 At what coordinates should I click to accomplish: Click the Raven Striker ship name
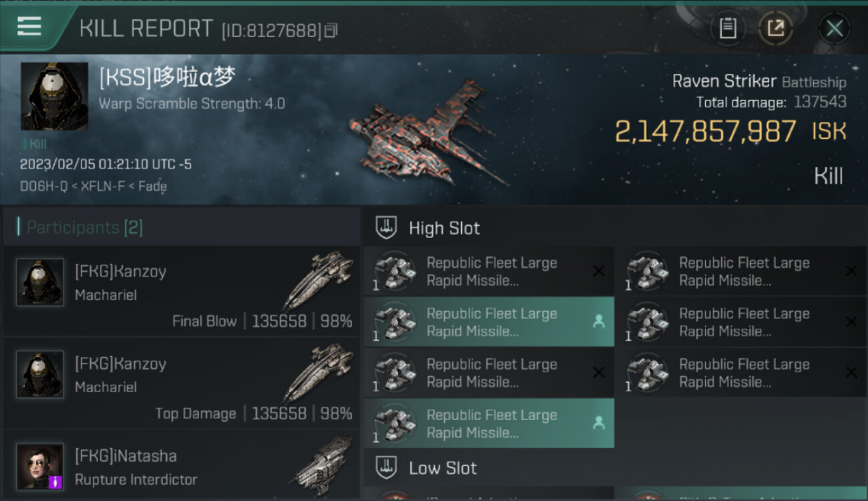pos(724,81)
